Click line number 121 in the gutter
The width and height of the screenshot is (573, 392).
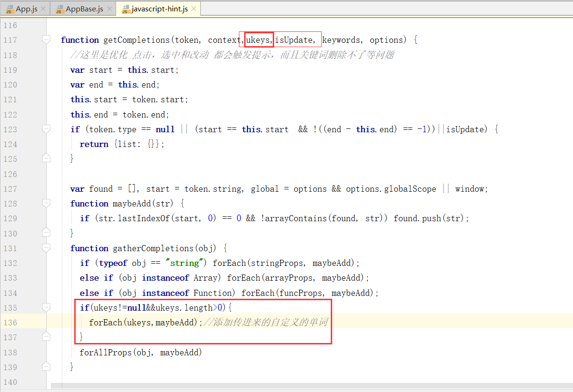[10, 99]
